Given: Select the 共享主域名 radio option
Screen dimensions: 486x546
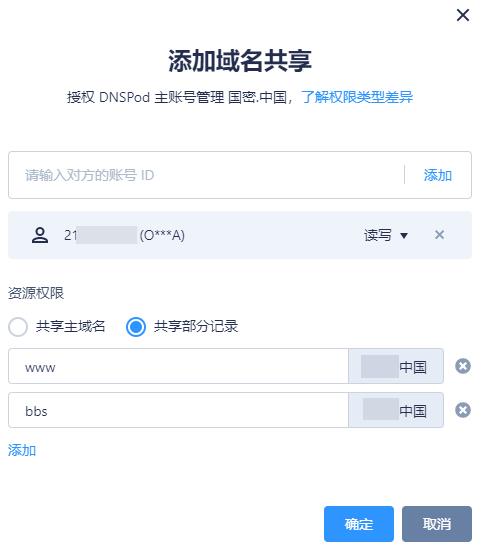Looking at the screenshot, I should [18, 327].
